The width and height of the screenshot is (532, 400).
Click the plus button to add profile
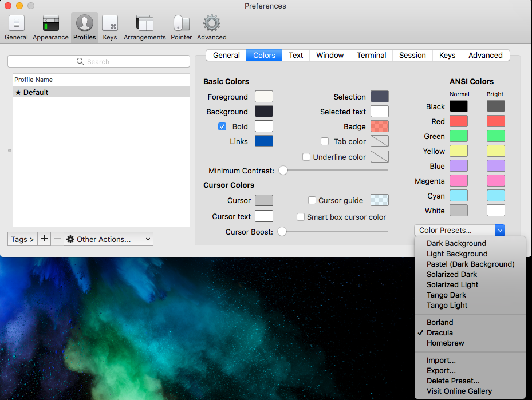click(45, 239)
